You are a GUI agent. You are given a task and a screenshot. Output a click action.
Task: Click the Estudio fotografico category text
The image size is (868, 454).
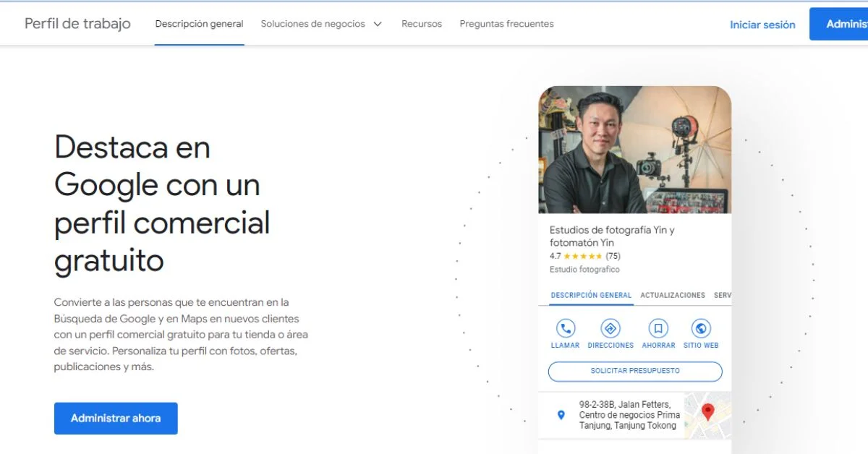tap(584, 270)
